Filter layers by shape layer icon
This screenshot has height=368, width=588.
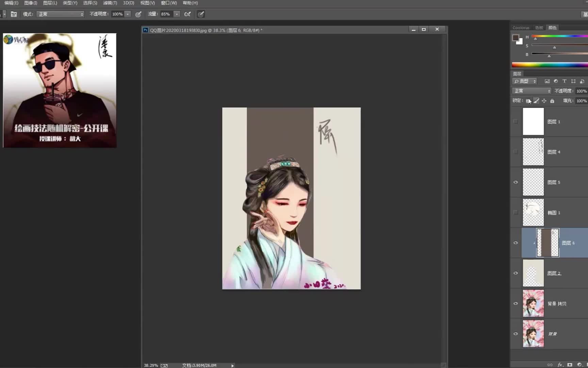coord(573,81)
